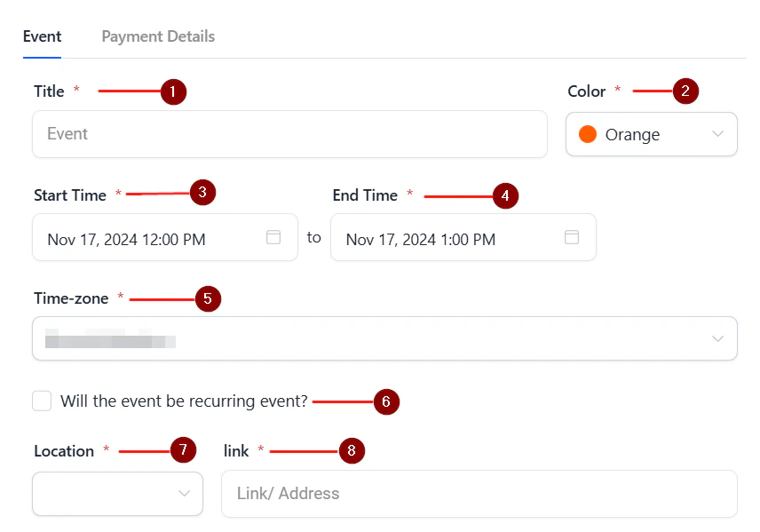Enable the recurring event checkbox
This screenshot has height=532, width=760.
click(42, 401)
